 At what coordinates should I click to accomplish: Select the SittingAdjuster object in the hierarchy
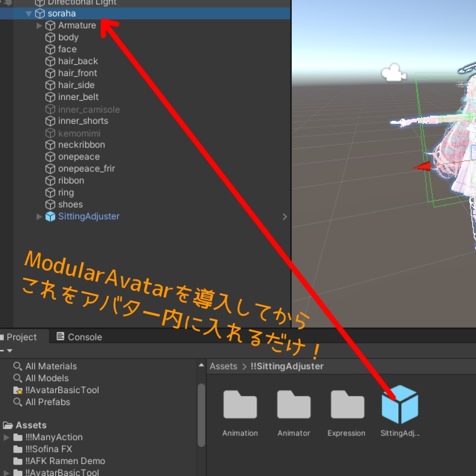click(89, 217)
